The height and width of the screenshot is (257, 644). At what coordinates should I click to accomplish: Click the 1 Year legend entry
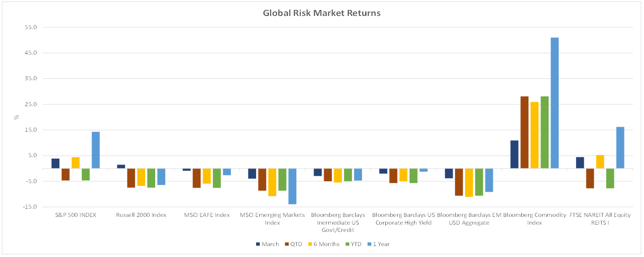380,244
